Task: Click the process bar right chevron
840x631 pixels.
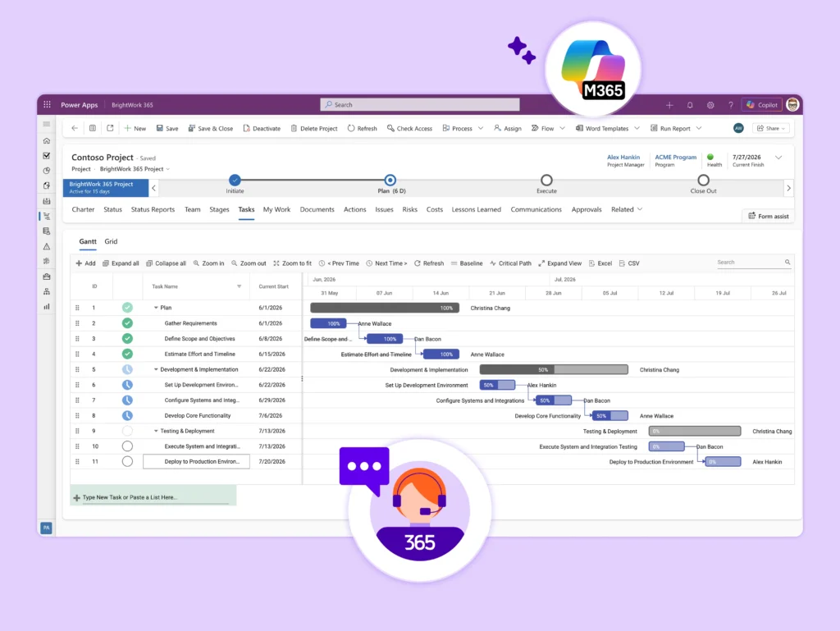Action: (x=788, y=188)
